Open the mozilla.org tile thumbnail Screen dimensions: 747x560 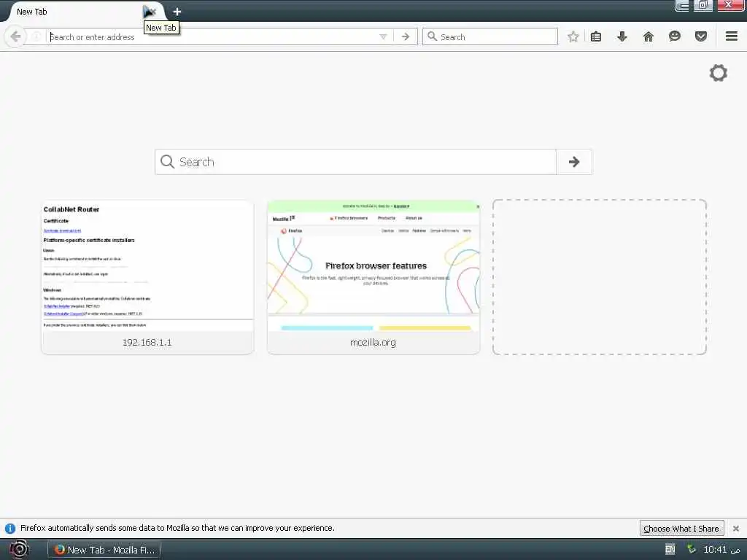point(373,266)
